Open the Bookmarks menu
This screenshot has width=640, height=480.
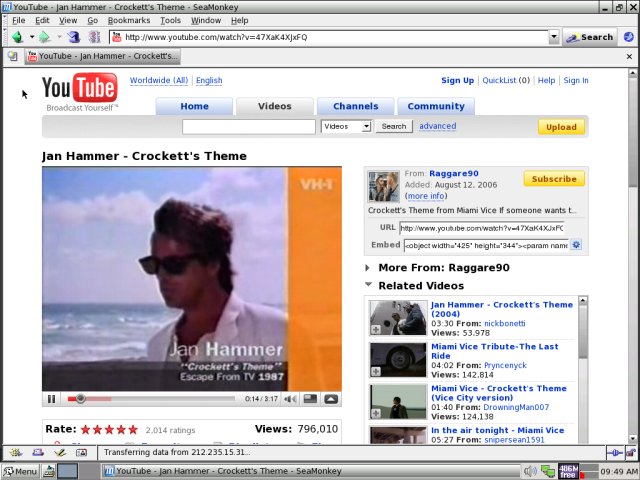pos(129,20)
